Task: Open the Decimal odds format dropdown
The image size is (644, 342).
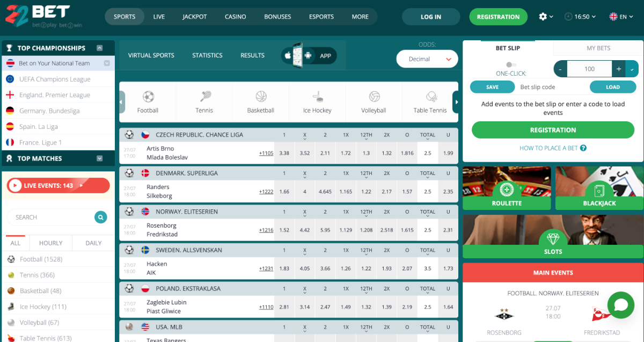Action: pyautogui.click(x=427, y=59)
